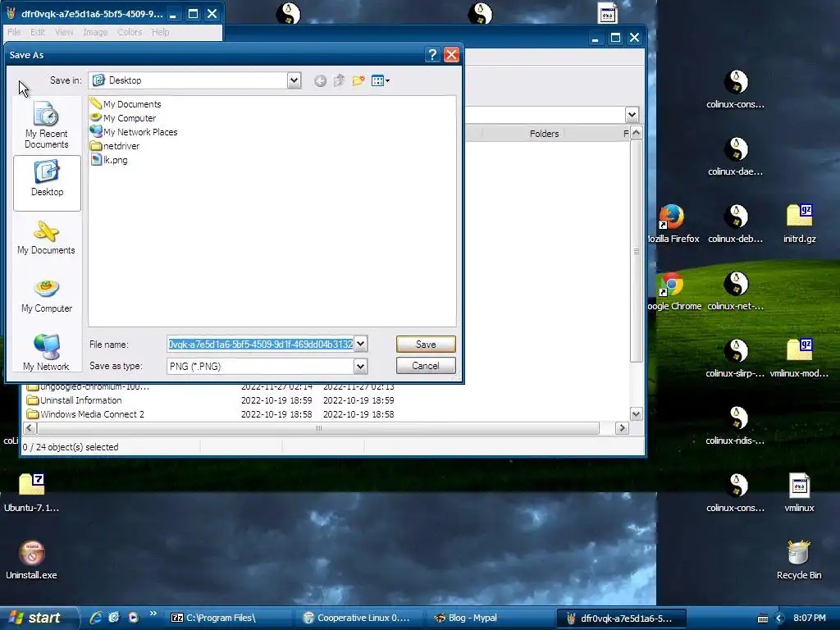This screenshot has height=630, width=840.
Task: Click horizontal scrollbar left arrow
Action: pos(30,427)
